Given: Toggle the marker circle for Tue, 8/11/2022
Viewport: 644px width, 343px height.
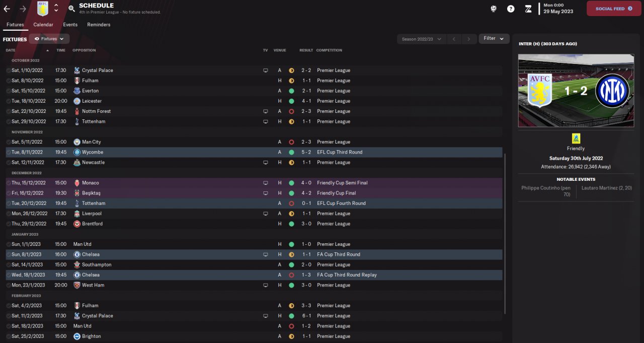Looking at the screenshot, I should (x=9, y=152).
